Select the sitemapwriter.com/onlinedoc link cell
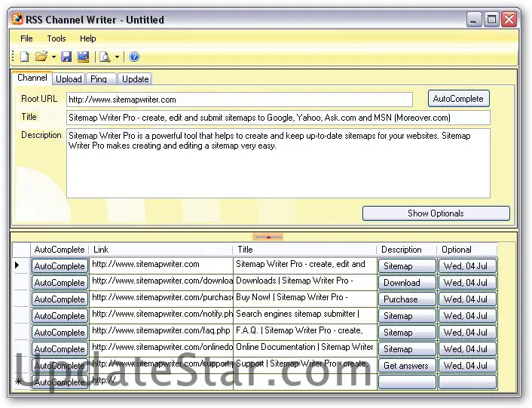 click(161, 348)
